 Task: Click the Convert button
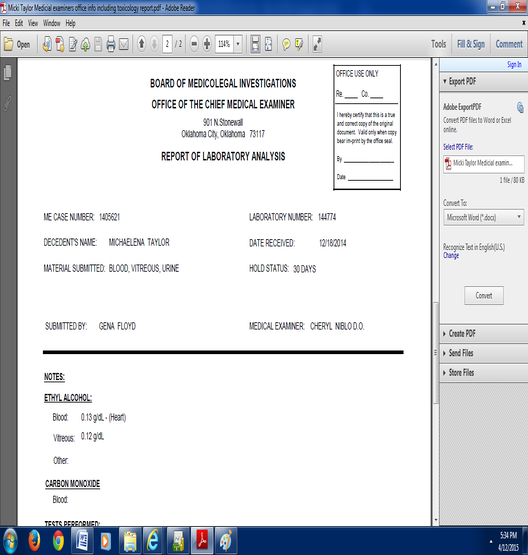click(484, 296)
